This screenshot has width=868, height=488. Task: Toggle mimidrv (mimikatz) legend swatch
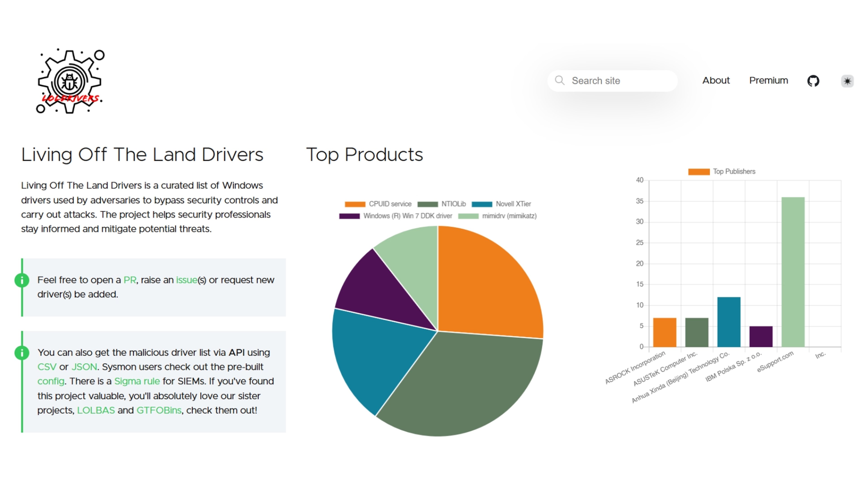coord(468,216)
